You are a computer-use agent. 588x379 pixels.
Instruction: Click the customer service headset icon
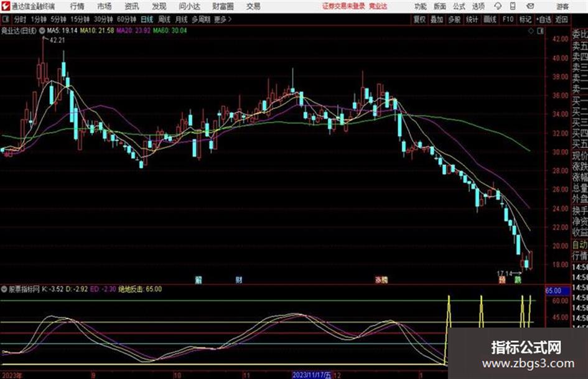point(498,6)
